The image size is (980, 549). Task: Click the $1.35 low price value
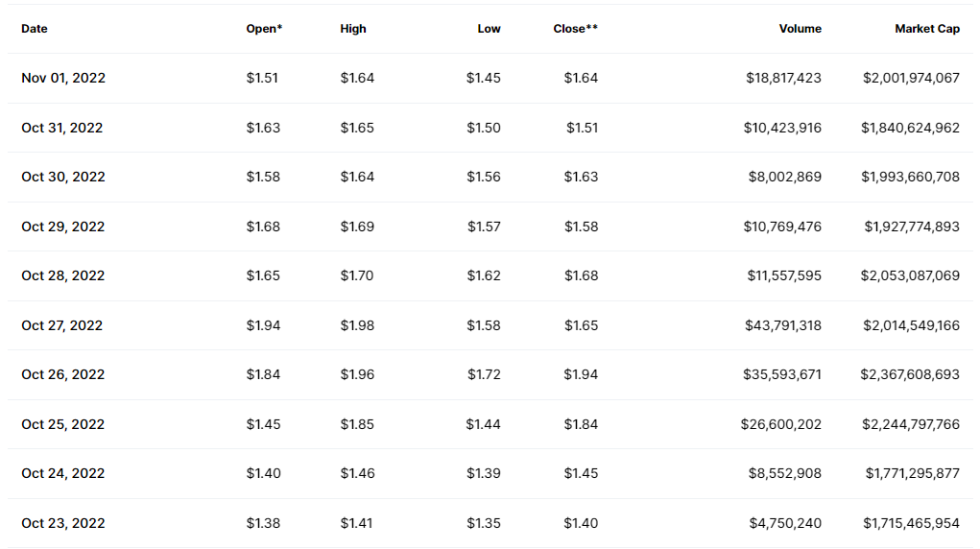483,523
